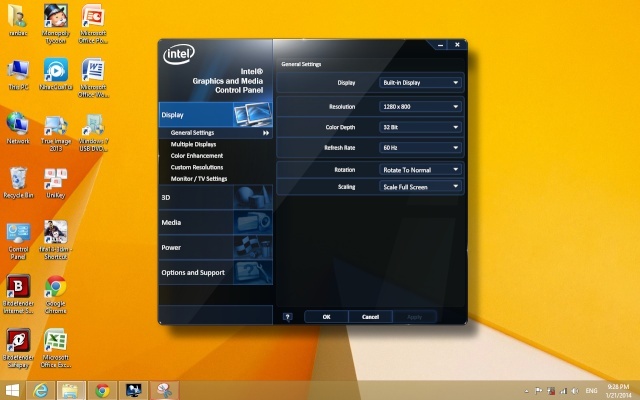Open the Windows 7 USB DVD tool shortcut
640x400 pixels.
[93, 132]
